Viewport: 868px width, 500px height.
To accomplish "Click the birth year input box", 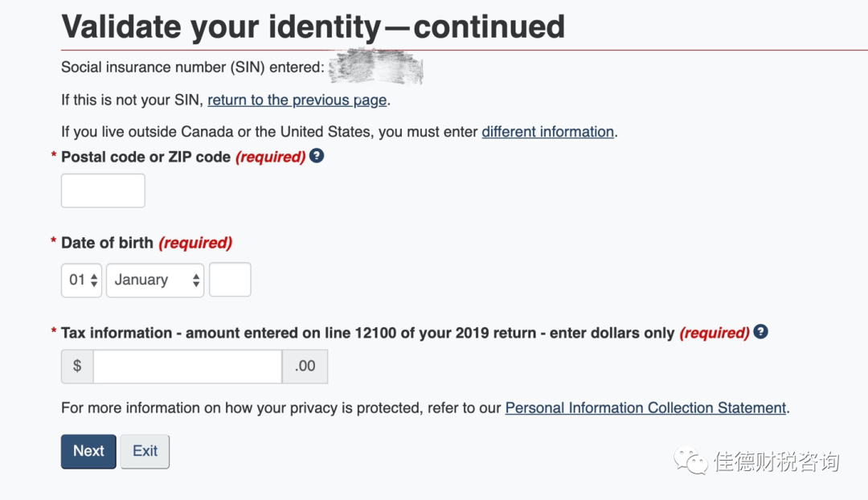I will coord(230,280).
